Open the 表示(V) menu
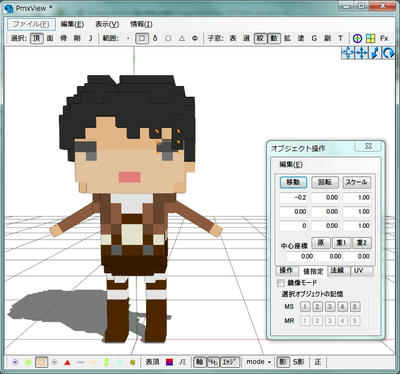Viewport: 400px width, 374px height. click(x=107, y=24)
